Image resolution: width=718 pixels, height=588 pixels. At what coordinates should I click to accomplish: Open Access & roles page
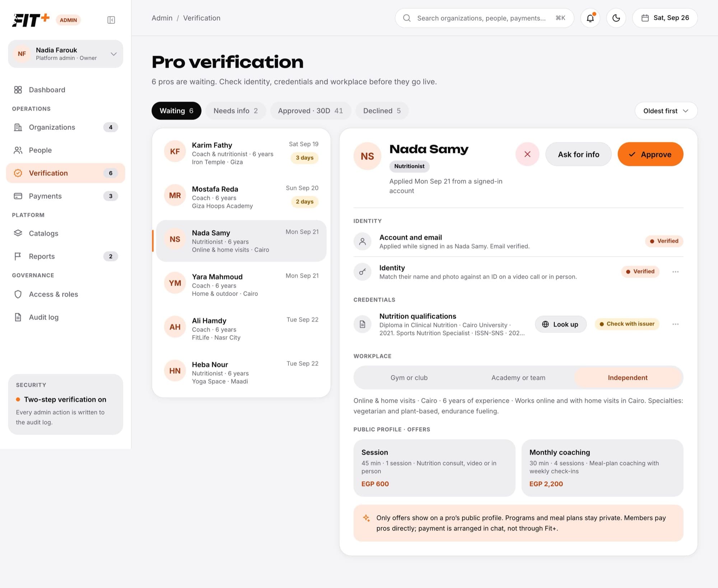pos(66,294)
